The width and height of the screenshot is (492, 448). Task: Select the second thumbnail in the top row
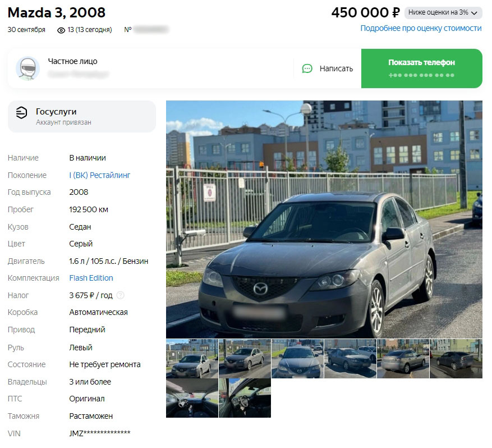[x=245, y=359]
